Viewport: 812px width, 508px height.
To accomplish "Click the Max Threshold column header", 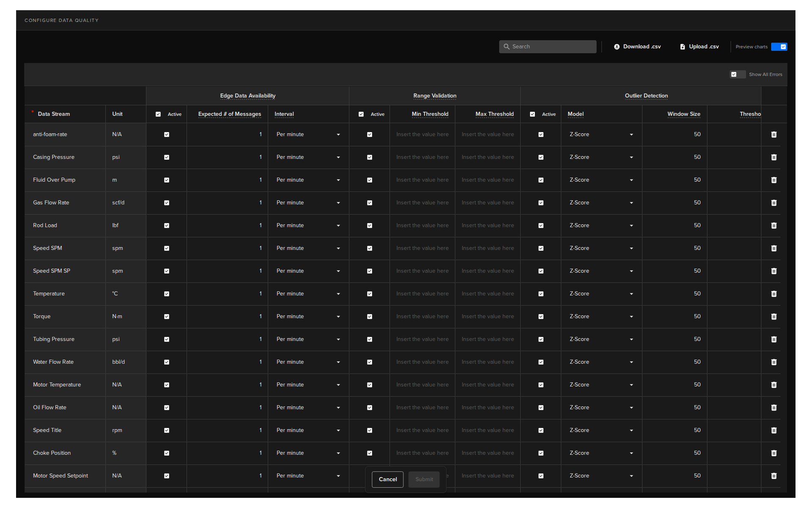I will click(494, 114).
